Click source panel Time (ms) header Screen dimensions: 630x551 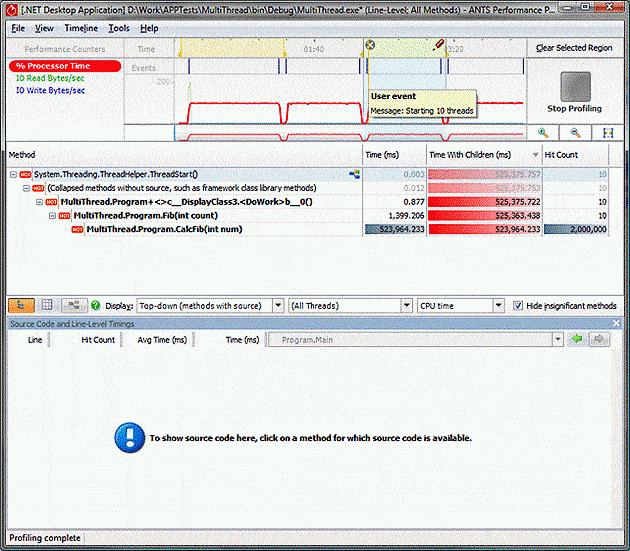coord(242,340)
